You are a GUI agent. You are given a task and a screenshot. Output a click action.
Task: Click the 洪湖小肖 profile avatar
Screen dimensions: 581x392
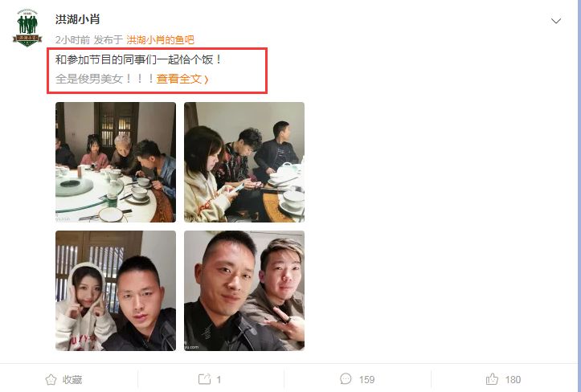[x=27, y=28]
